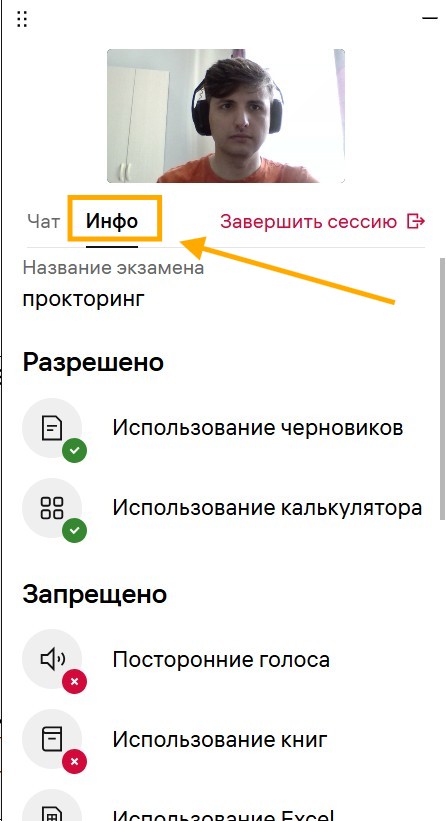Click the Использование черновиков label

[258, 428]
